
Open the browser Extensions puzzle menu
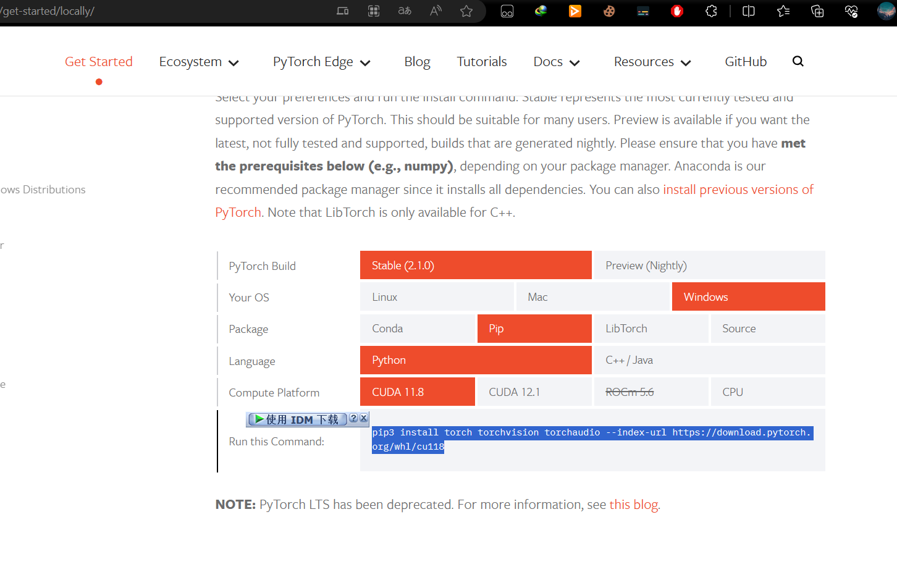pos(712,11)
